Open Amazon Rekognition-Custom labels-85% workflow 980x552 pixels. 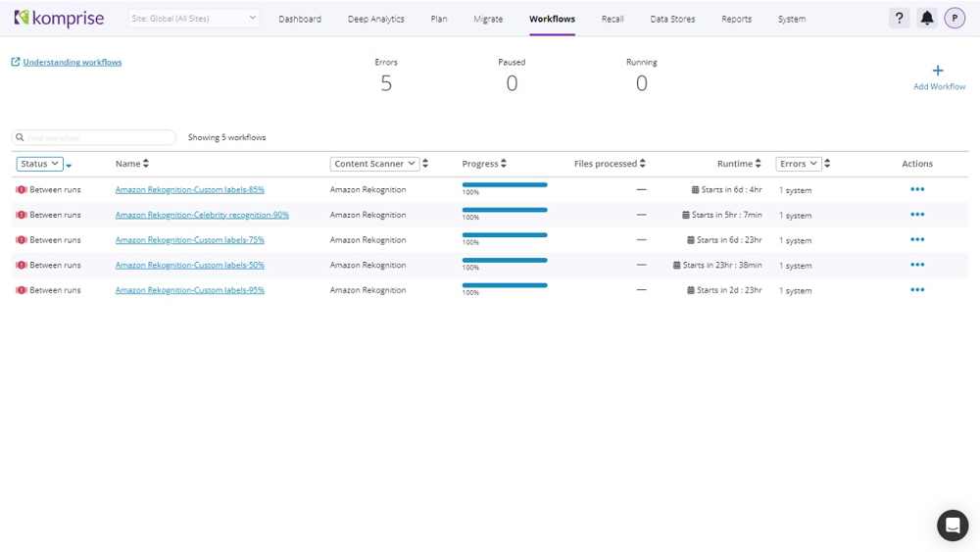pos(189,189)
